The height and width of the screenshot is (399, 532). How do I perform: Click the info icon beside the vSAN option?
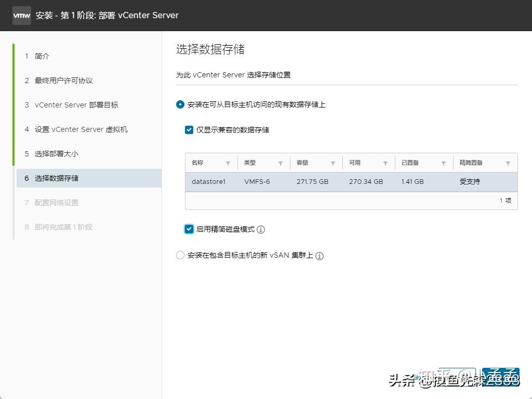320,256
